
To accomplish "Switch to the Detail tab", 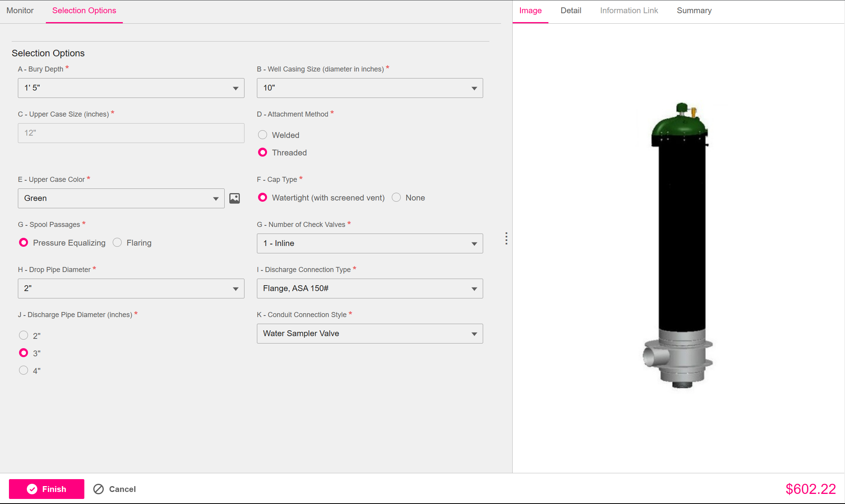I will click(571, 10).
